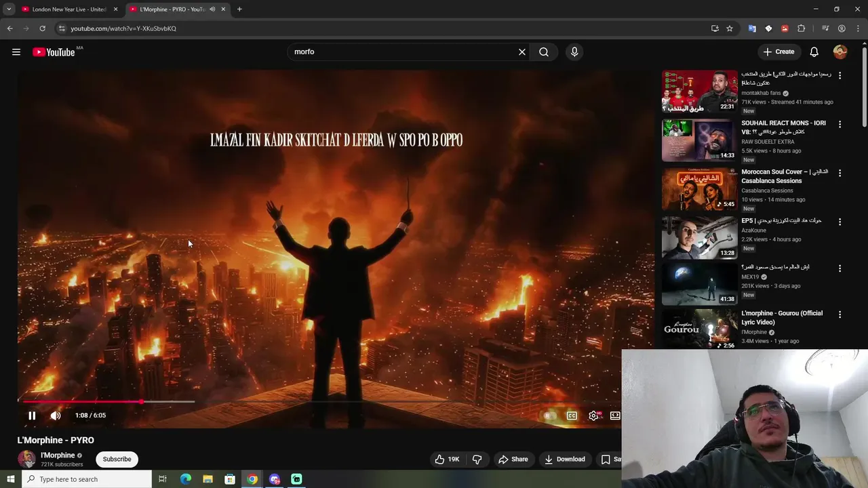Start voice search with the microphone icon
This screenshot has width=868, height=488.
point(574,52)
